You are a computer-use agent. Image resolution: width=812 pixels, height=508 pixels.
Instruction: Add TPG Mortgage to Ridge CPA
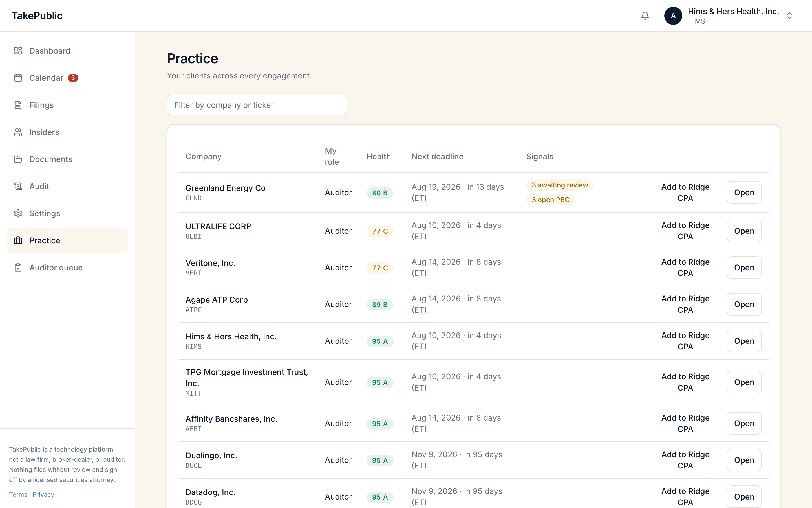coord(685,382)
